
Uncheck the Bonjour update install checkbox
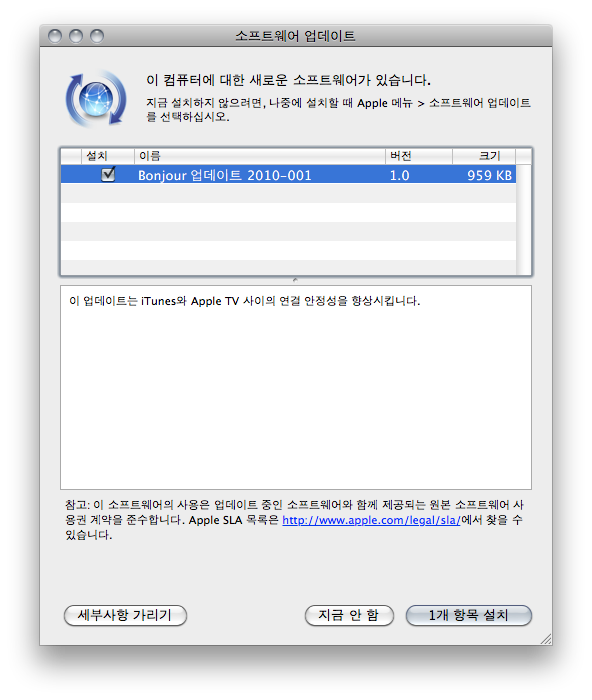pos(108,174)
